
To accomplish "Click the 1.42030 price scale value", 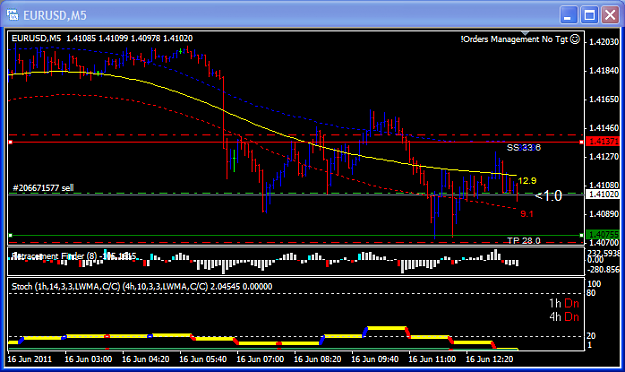I will point(604,42).
